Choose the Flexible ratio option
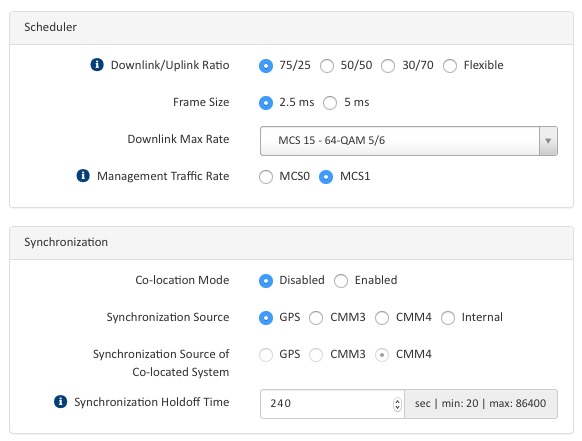The image size is (582, 441). [x=450, y=66]
